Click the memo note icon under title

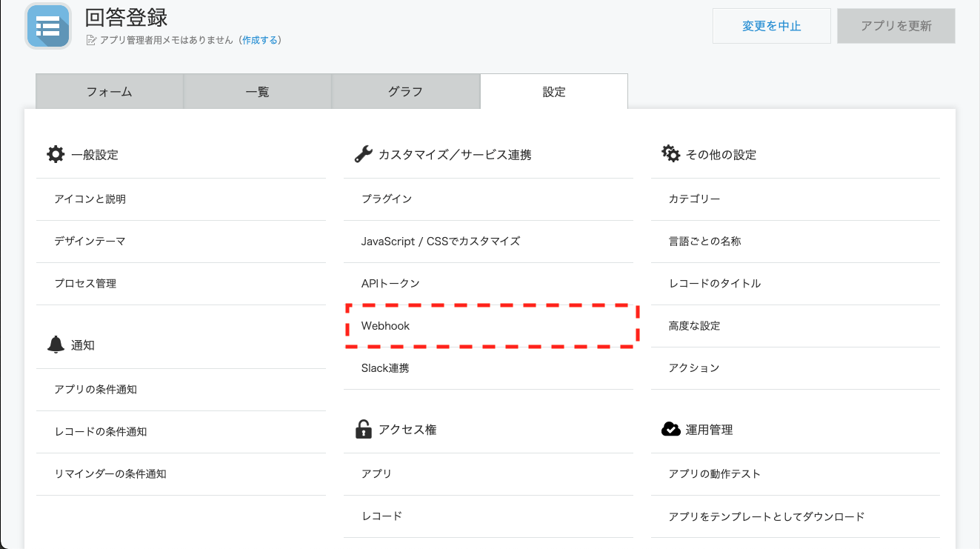[x=92, y=40]
